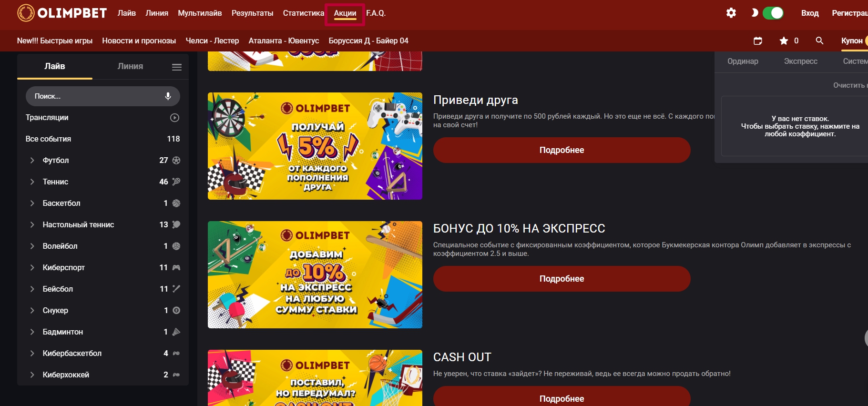Click the calendar icon in the header
This screenshot has width=868, height=406.
point(758,41)
